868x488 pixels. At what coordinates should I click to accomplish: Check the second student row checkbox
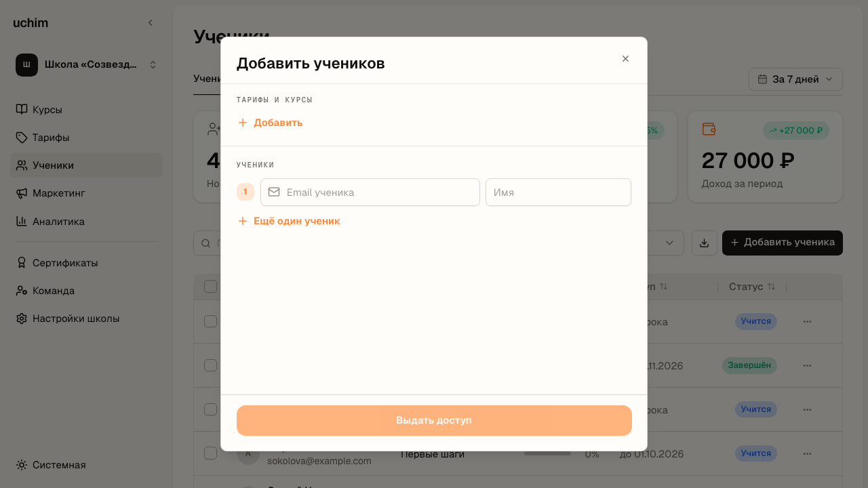tap(210, 365)
